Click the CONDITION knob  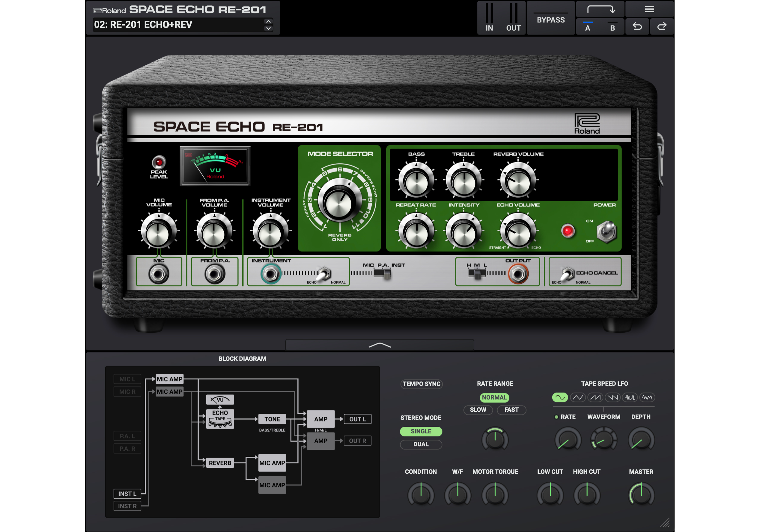click(x=421, y=494)
